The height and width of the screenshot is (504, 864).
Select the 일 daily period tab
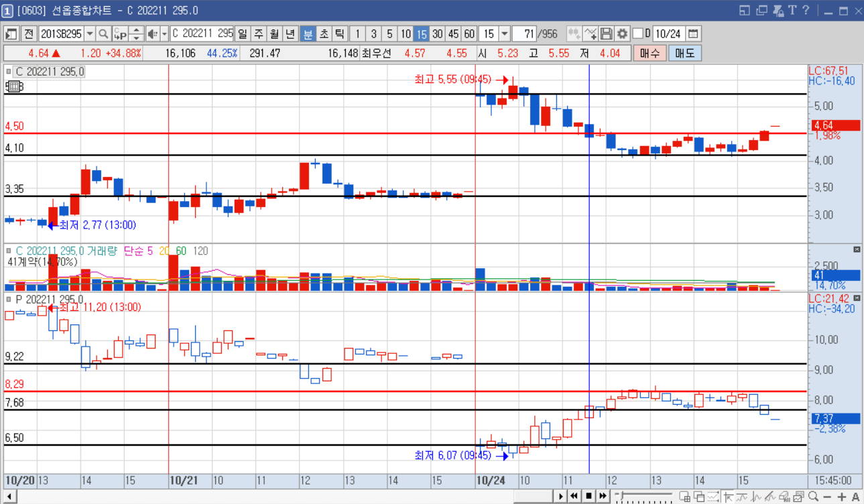[242, 34]
